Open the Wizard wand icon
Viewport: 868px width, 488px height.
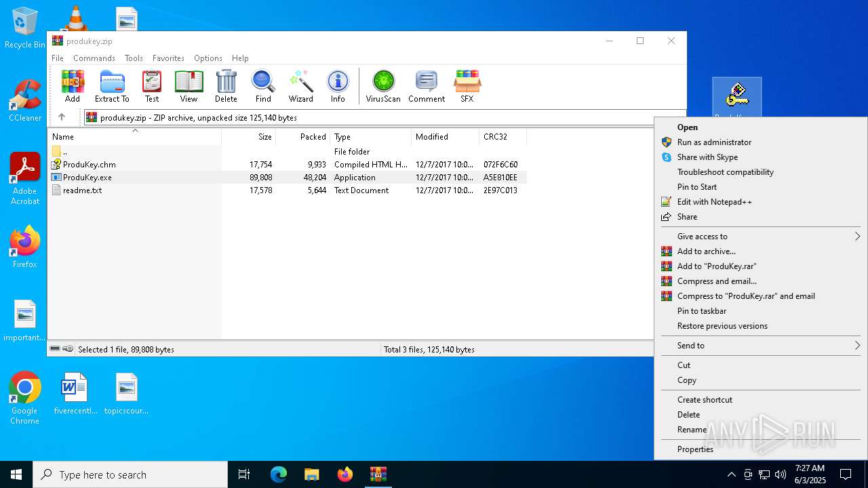click(300, 86)
